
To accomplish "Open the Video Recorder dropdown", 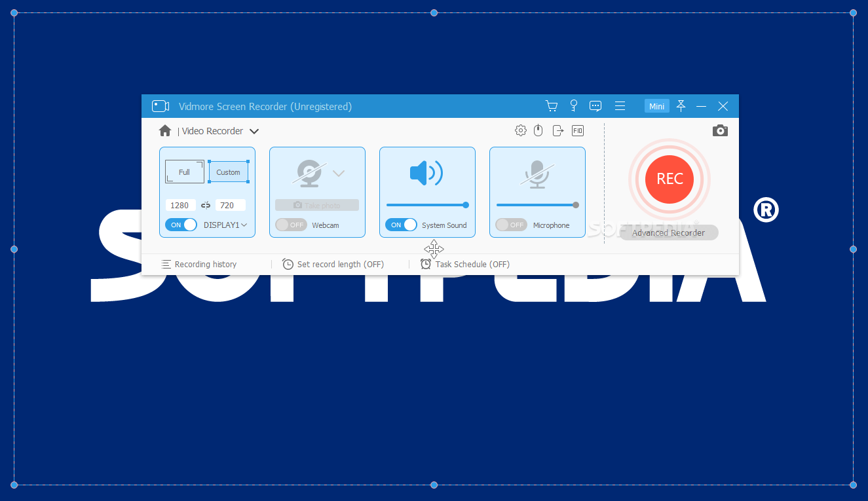I will [x=254, y=131].
